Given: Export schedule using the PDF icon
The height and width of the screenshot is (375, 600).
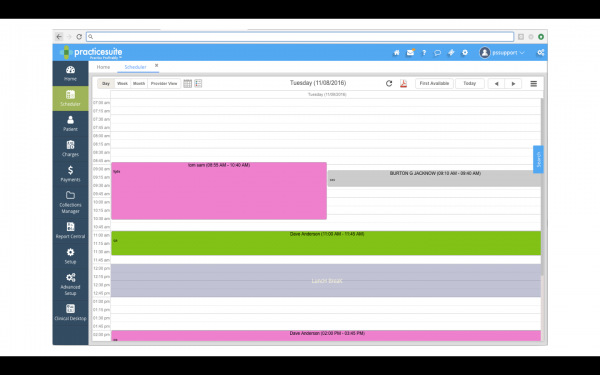Looking at the screenshot, I should tap(403, 83).
